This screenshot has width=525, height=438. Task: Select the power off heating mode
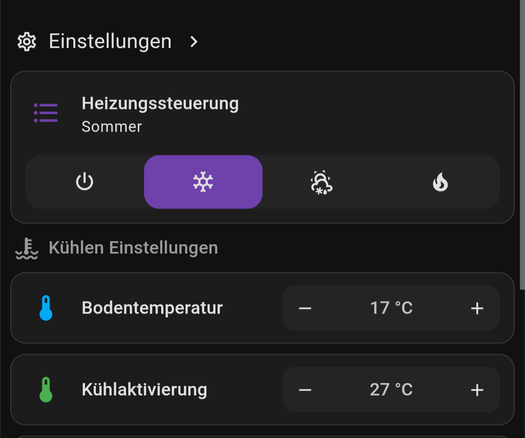pyautogui.click(x=84, y=182)
